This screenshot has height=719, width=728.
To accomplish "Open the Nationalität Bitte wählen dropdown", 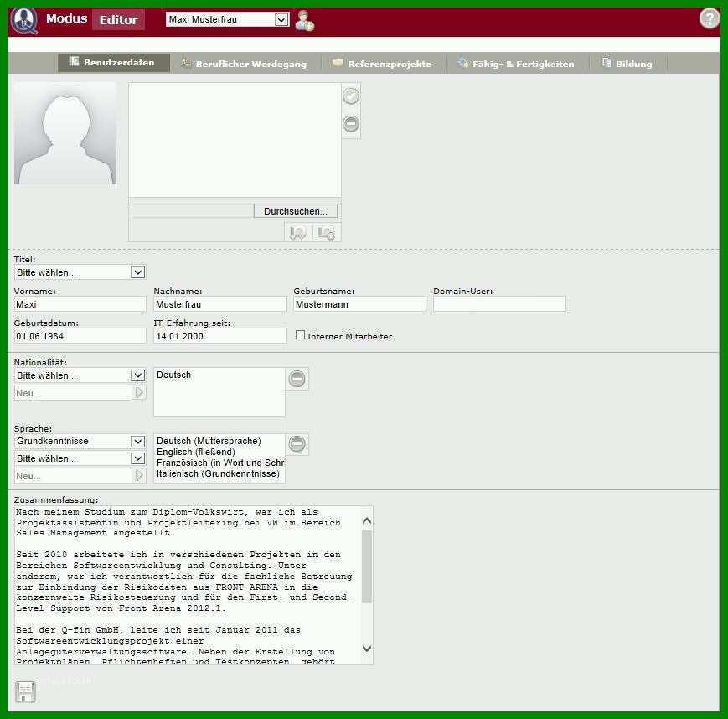I will click(80, 375).
